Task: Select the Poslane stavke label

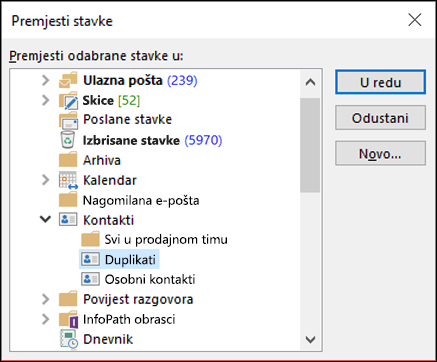Action: click(127, 119)
